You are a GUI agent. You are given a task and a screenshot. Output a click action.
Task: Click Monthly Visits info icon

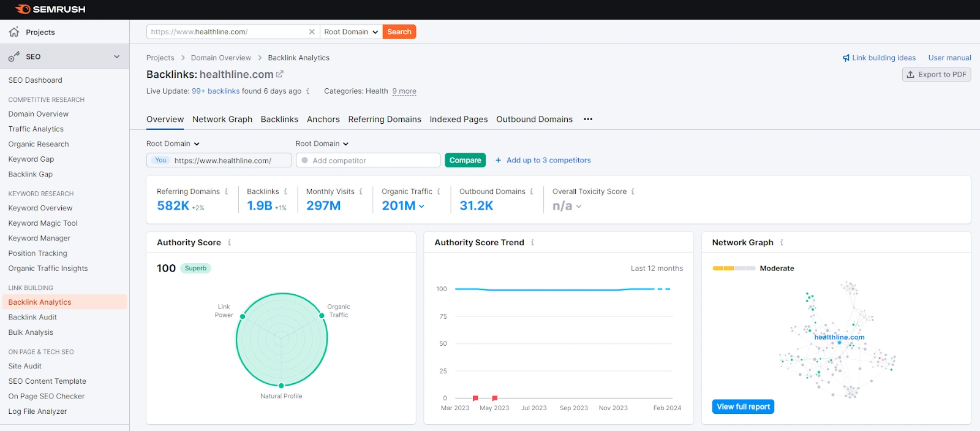click(x=361, y=192)
